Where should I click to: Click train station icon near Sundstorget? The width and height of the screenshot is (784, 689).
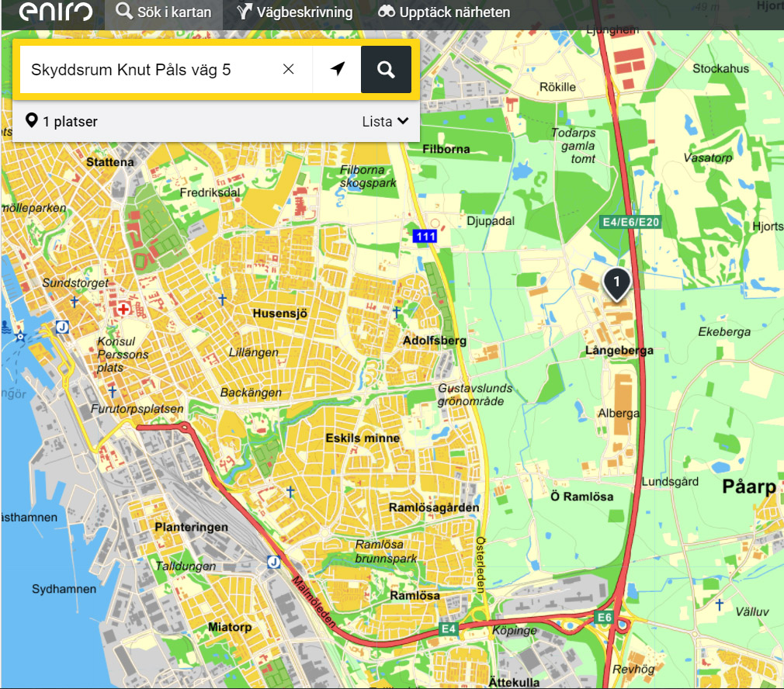pyautogui.click(x=63, y=327)
